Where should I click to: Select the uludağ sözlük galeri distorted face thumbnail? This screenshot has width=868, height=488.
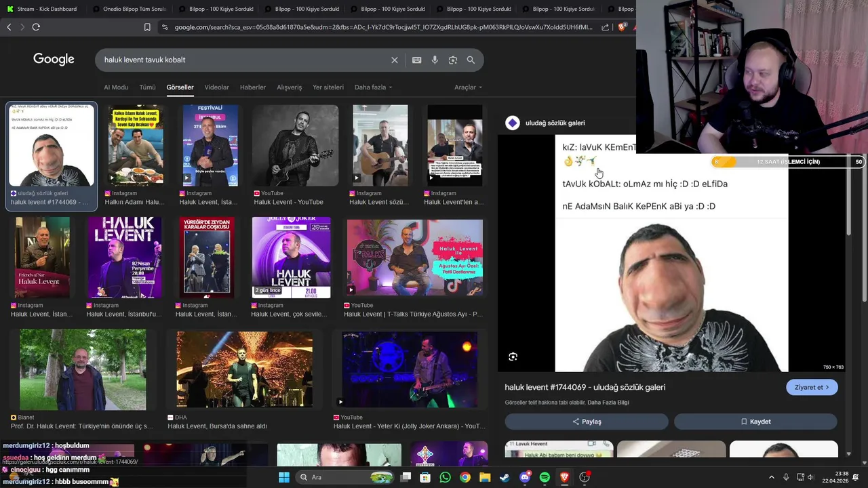pyautogui.click(x=52, y=146)
